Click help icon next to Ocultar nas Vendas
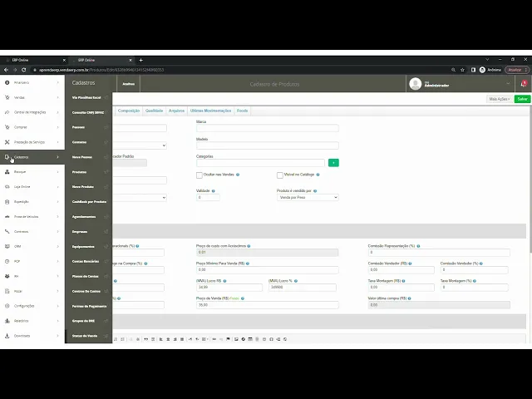The image size is (532, 399). (x=238, y=175)
